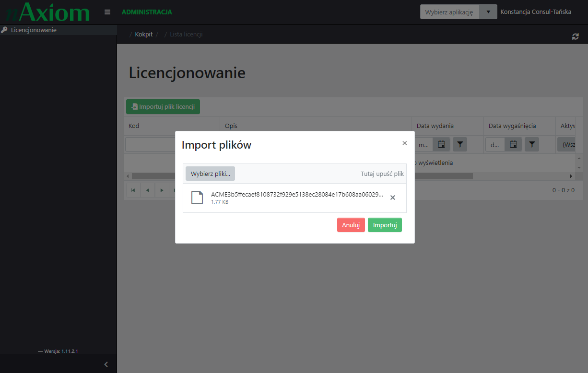588x373 pixels.
Task: Cancel the import with Anuluj
Action: pyautogui.click(x=351, y=225)
